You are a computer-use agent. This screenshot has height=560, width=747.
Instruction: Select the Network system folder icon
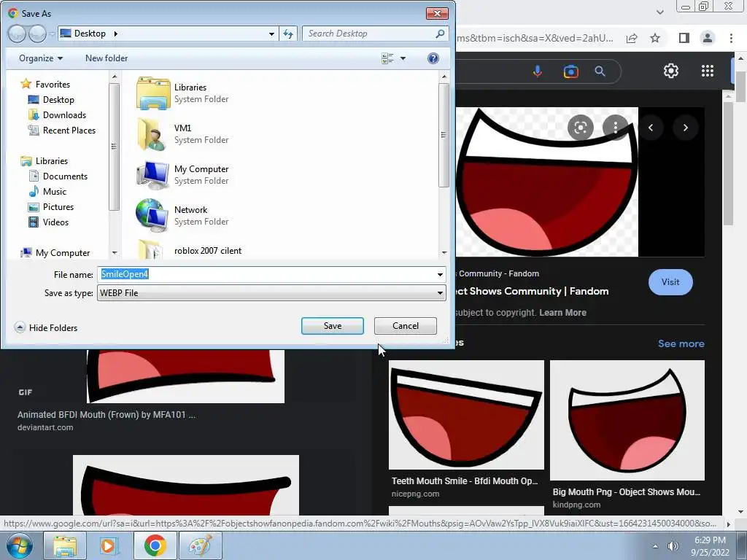(152, 215)
